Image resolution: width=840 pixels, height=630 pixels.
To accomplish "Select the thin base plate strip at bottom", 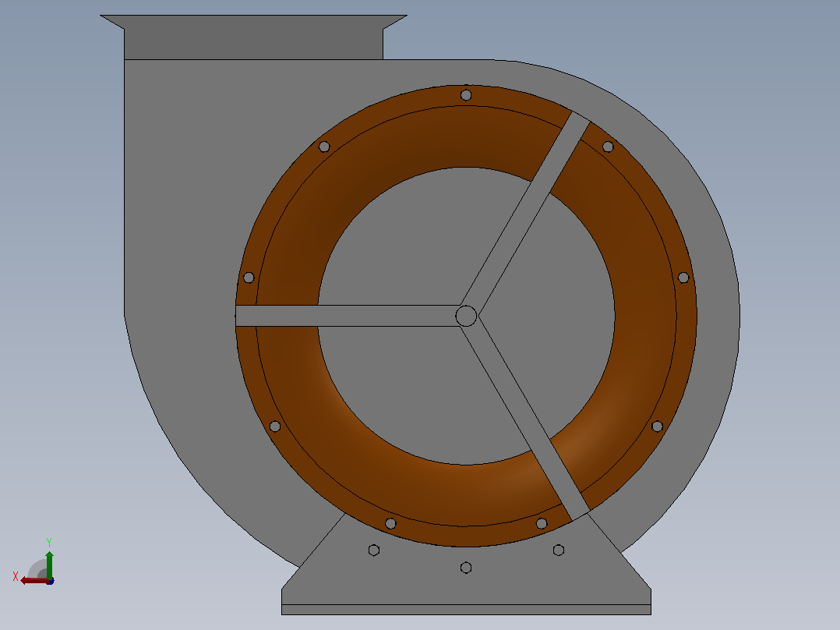I will click(x=466, y=610).
